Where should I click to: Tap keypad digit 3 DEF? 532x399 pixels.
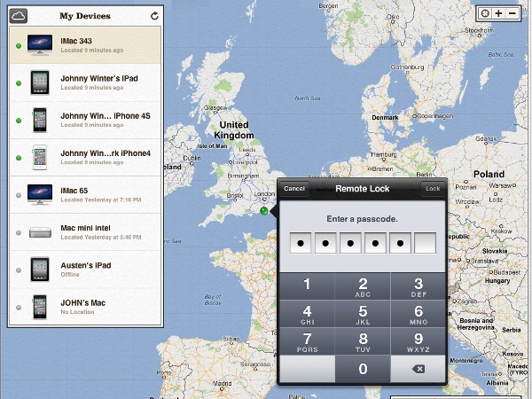click(x=418, y=286)
